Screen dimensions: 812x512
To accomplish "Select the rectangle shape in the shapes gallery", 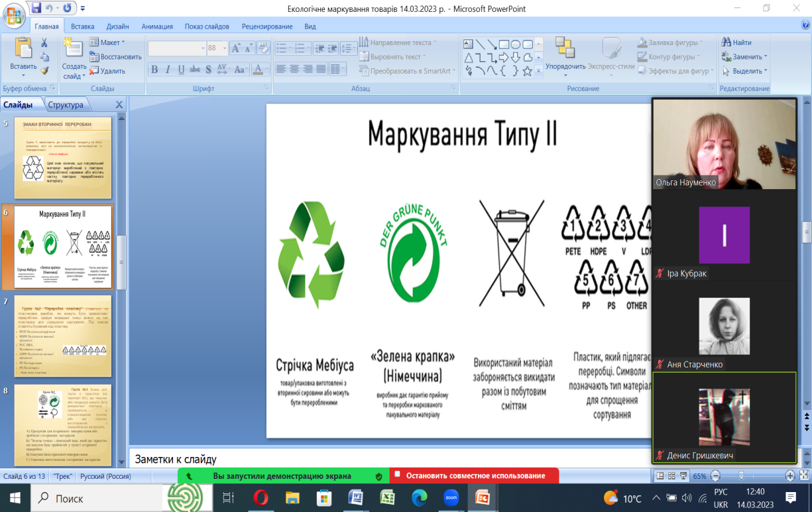I will (504, 44).
